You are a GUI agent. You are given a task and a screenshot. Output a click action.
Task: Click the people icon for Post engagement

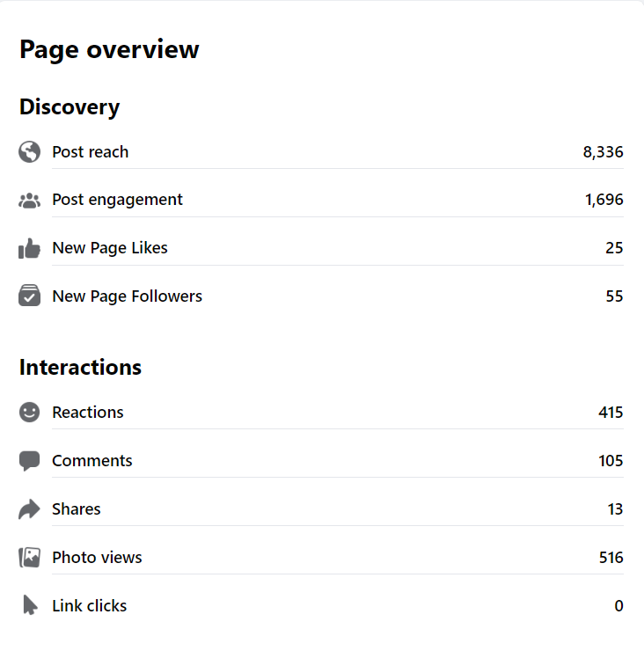(x=29, y=201)
